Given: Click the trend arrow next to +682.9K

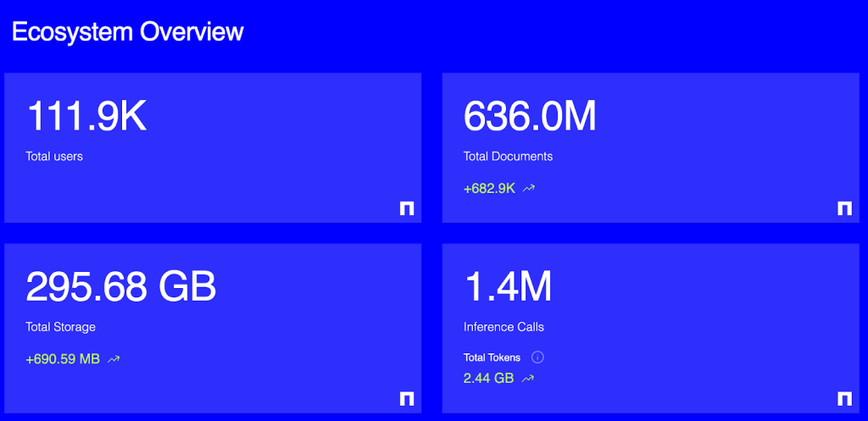Looking at the screenshot, I should 529,189.
